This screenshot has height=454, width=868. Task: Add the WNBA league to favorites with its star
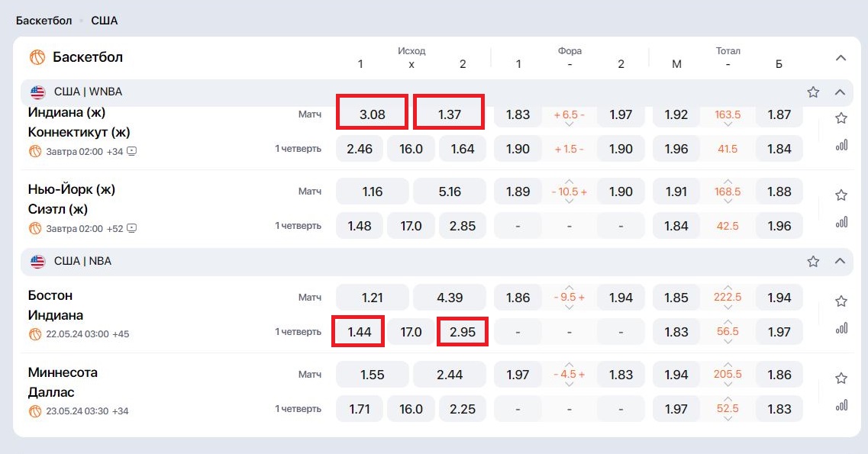pos(812,92)
